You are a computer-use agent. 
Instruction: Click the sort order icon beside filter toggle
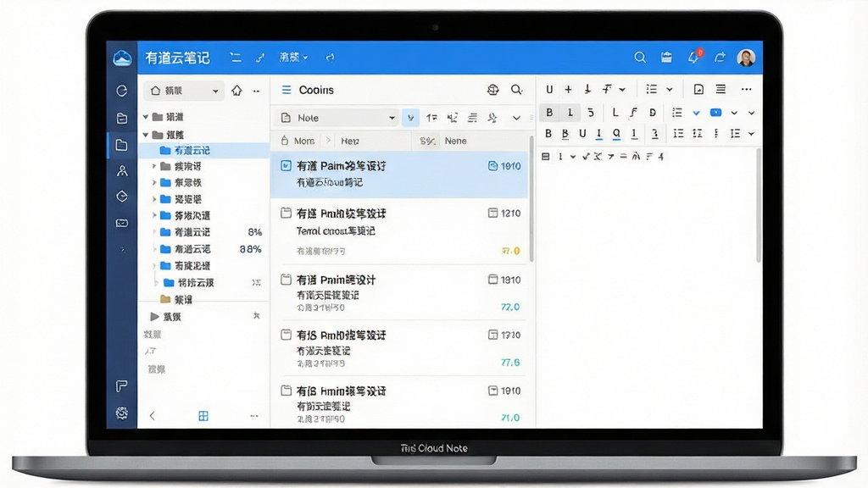(431, 117)
